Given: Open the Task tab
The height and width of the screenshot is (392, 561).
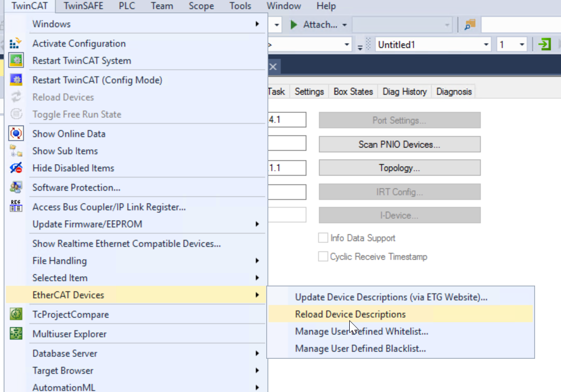Looking at the screenshot, I should [277, 92].
